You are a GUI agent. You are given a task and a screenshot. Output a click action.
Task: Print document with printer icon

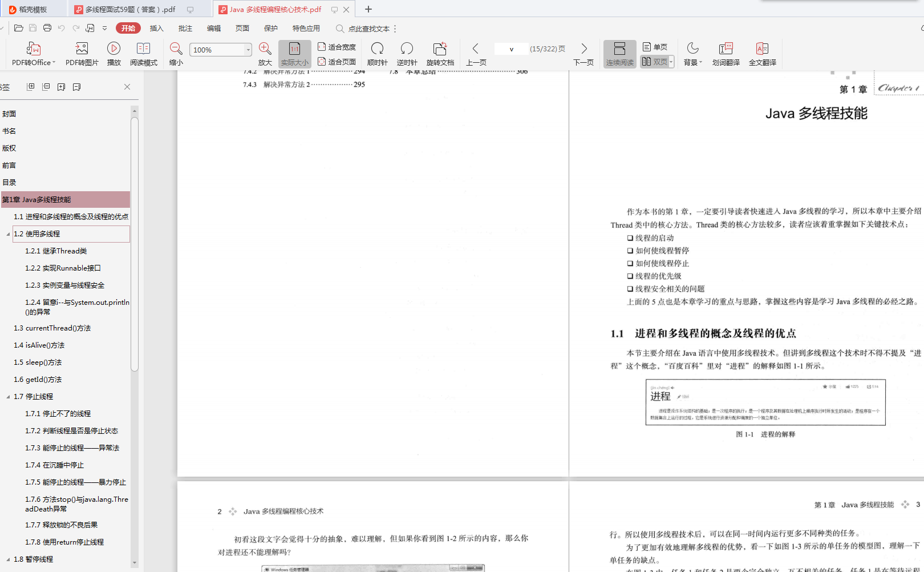pyautogui.click(x=47, y=28)
